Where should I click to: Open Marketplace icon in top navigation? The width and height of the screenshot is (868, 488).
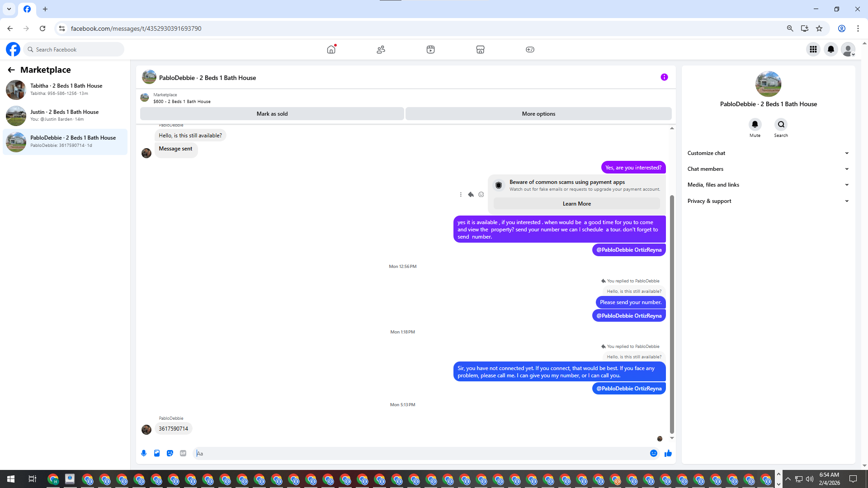tap(480, 49)
